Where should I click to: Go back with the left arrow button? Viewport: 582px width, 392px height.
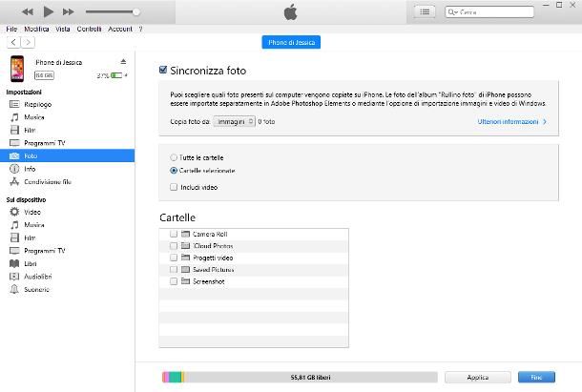tap(13, 42)
